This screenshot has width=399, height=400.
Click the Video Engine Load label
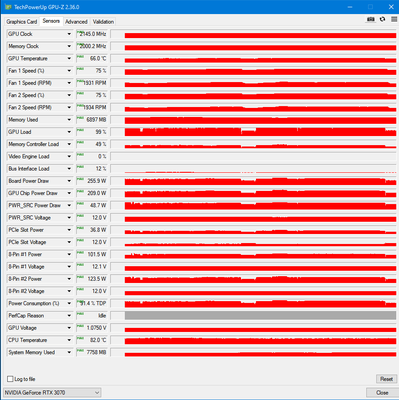[29, 156]
